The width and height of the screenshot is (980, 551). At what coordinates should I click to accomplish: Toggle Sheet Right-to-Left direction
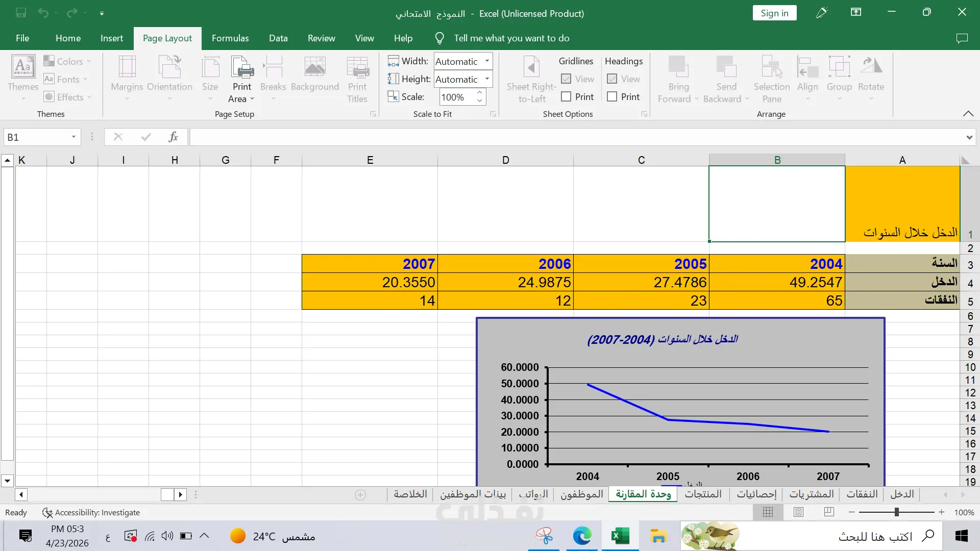coord(531,79)
